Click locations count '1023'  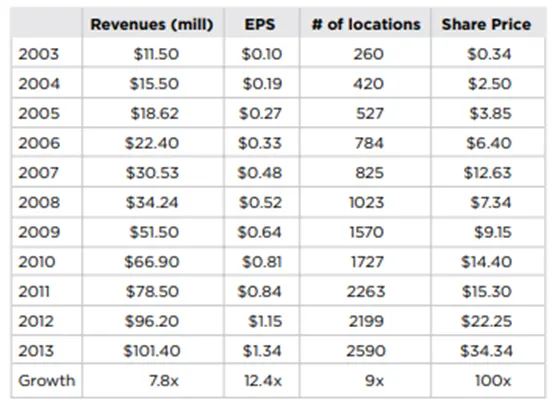click(x=366, y=202)
